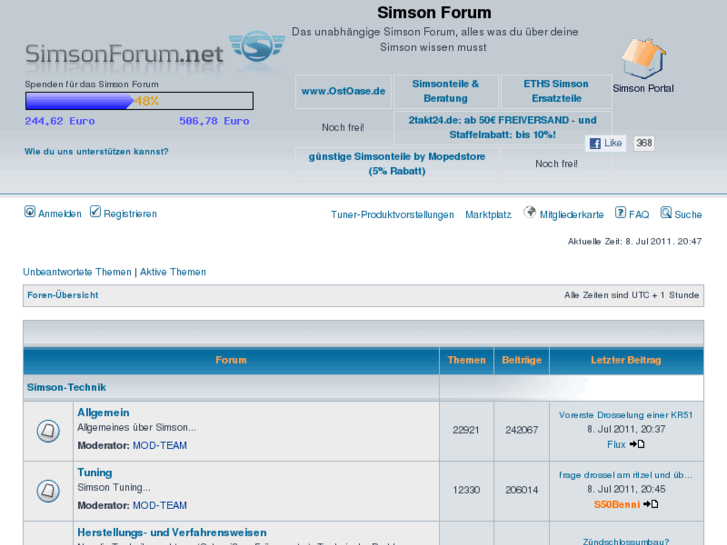Click the 'Aktuelle Zeit: 8. Jul 2011, 20:47' text
Screen dimensions: 727x545
point(635,241)
